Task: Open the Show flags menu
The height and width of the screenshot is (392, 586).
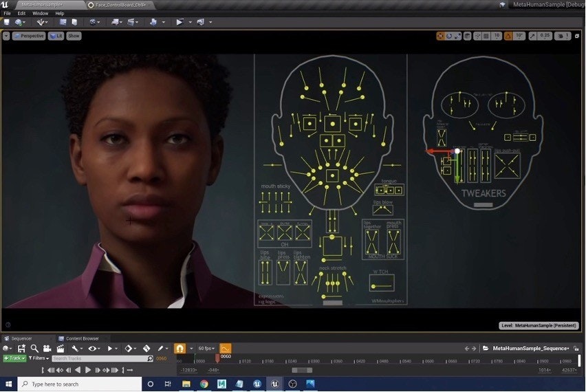Action: (74, 36)
